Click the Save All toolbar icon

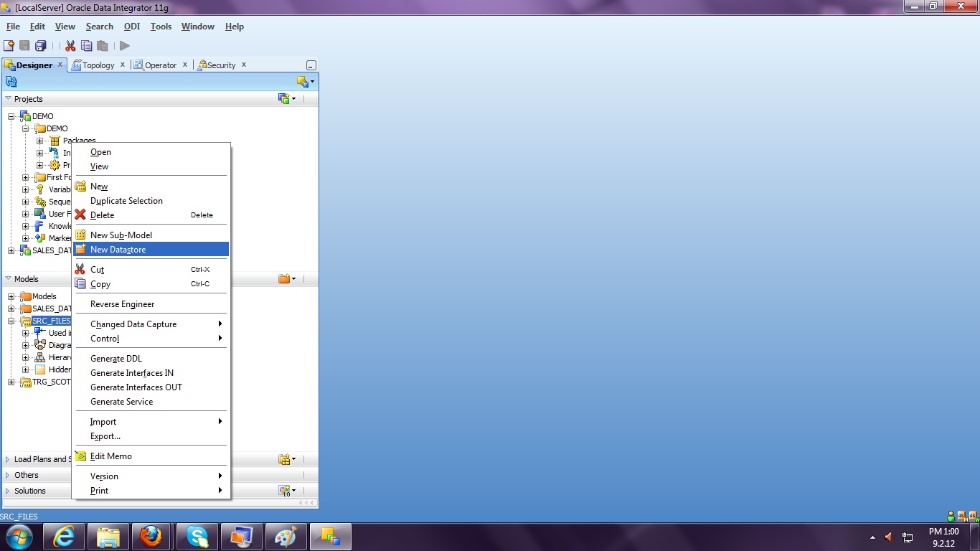pos(40,45)
